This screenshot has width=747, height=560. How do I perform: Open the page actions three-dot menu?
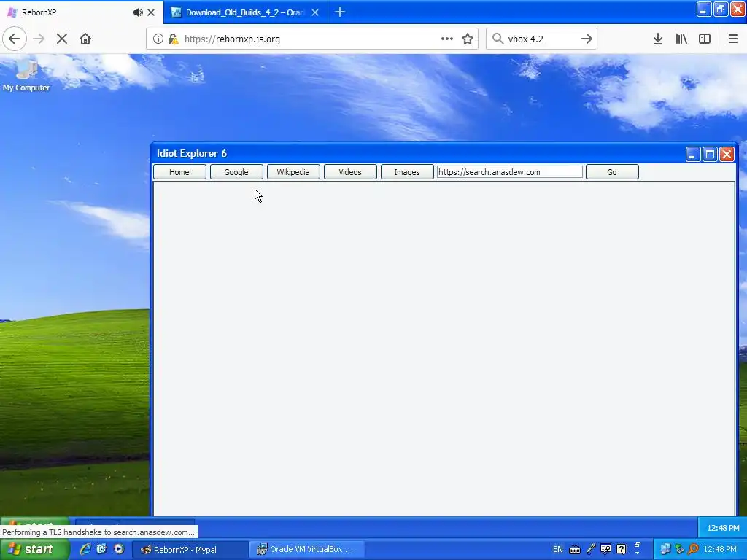click(447, 39)
